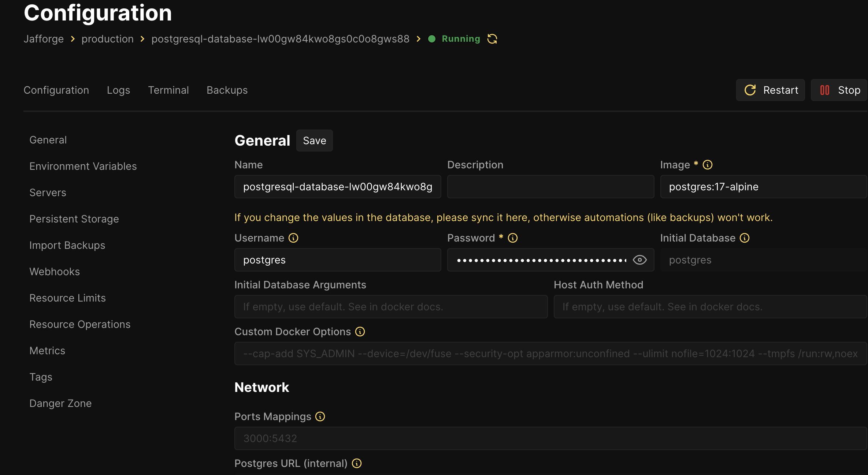The width and height of the screenshot is (868, 475).
Task: Open the Terminal tab
Action: point(168,90)
